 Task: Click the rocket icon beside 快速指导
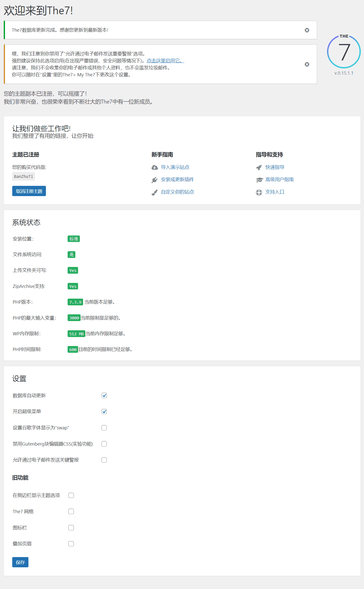click(259, 167)
